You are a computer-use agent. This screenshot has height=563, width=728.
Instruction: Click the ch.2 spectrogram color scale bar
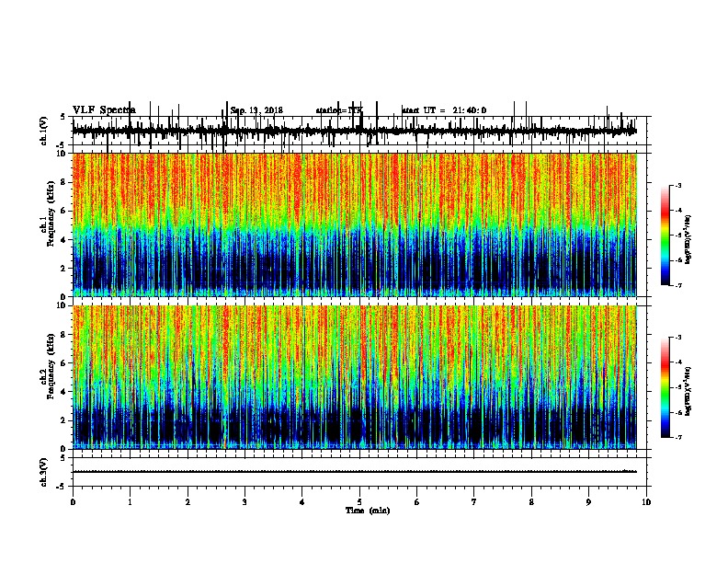(665, 387)
